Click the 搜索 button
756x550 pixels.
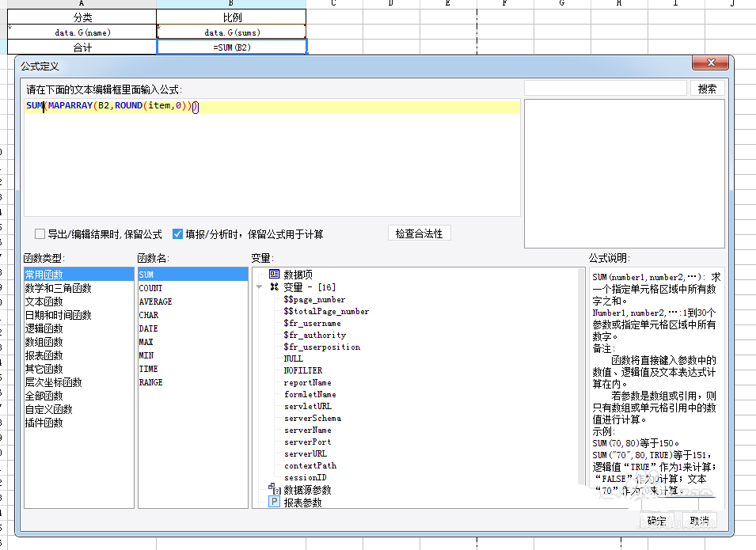coord(707,89)
